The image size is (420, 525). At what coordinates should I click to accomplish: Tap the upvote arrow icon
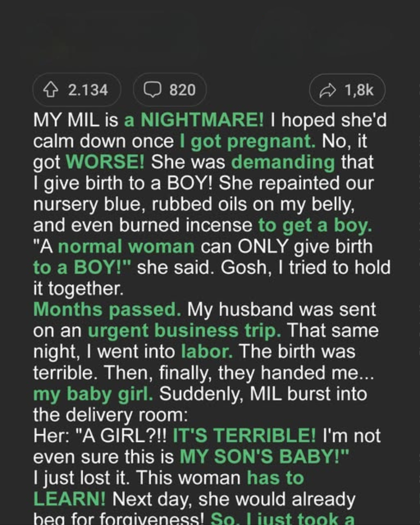tap(50, 90)
